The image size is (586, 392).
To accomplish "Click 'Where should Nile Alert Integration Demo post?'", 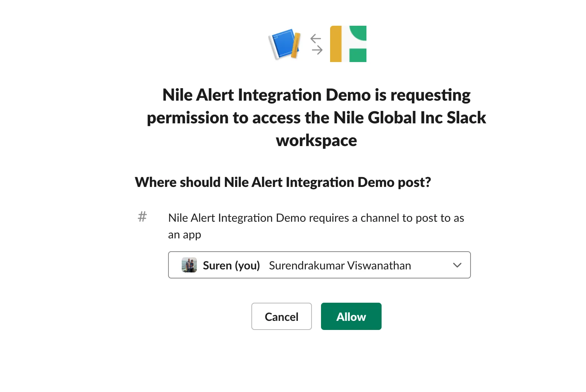I will tap(283, 182).
